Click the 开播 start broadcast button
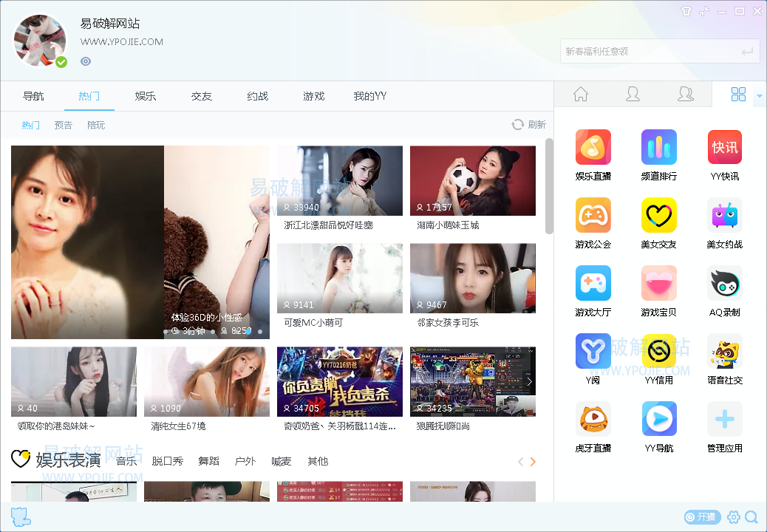This screenshot has width=767, height=532. (702, 516)
